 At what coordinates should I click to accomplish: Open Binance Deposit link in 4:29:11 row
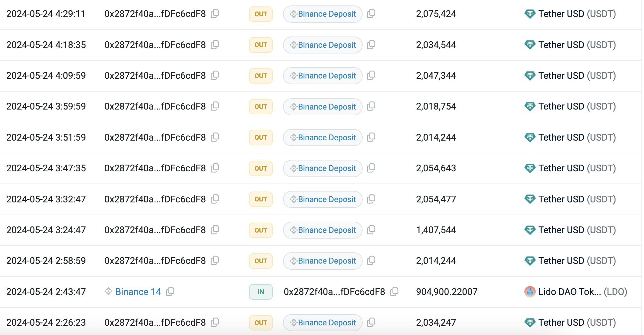(323, 14)
